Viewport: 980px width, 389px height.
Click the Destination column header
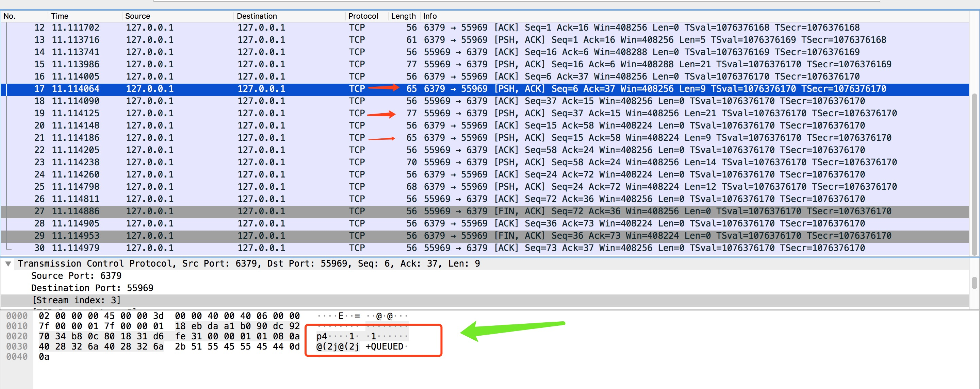click(x=257, y=16)
